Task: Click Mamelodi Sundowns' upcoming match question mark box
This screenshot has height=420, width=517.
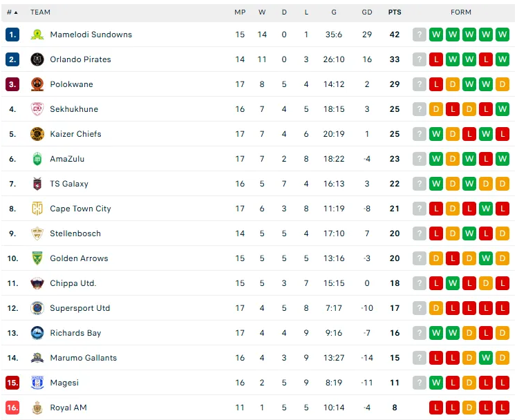Action: 420,35
